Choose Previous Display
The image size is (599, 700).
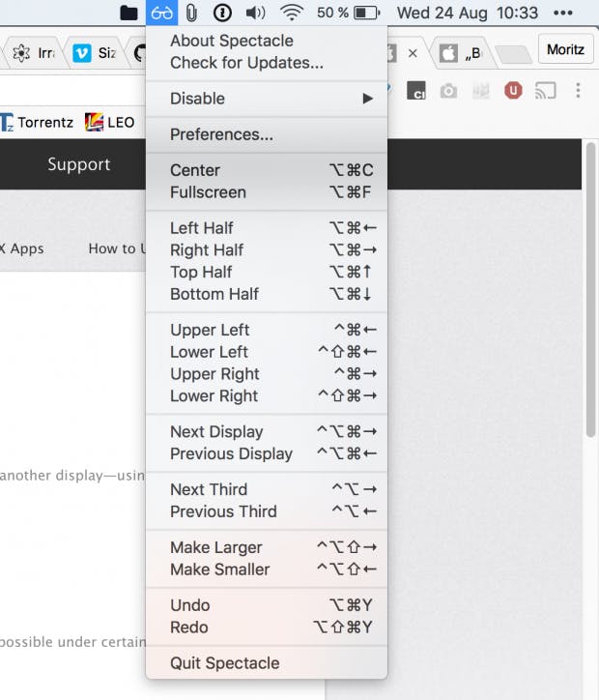click(x=267, y=454)
